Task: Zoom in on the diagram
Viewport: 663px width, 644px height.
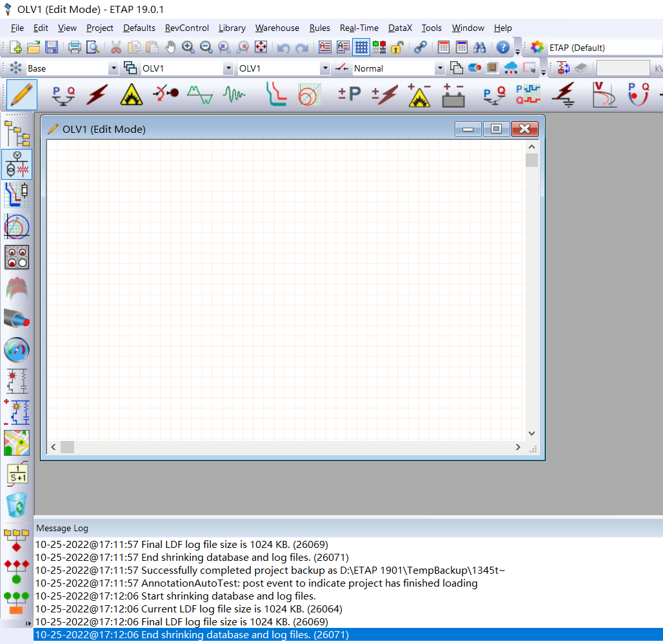Action: point(188,47)
